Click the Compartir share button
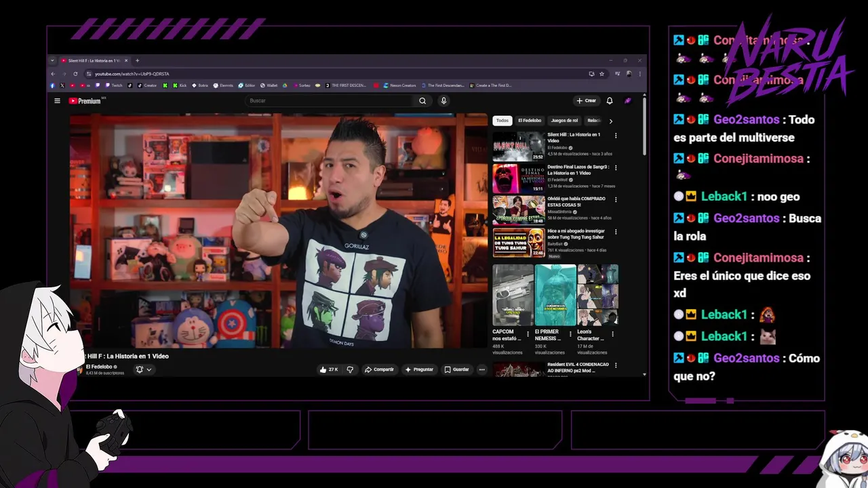 379,369
